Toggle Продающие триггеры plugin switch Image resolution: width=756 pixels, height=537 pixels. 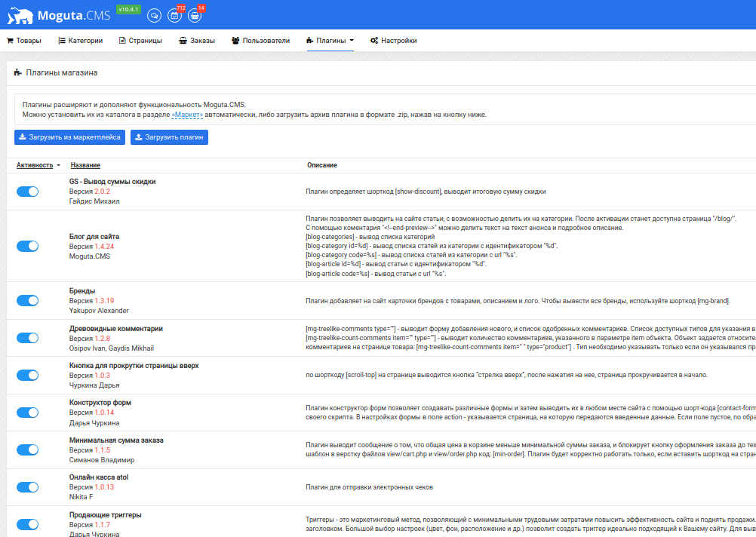pos(27,524)
